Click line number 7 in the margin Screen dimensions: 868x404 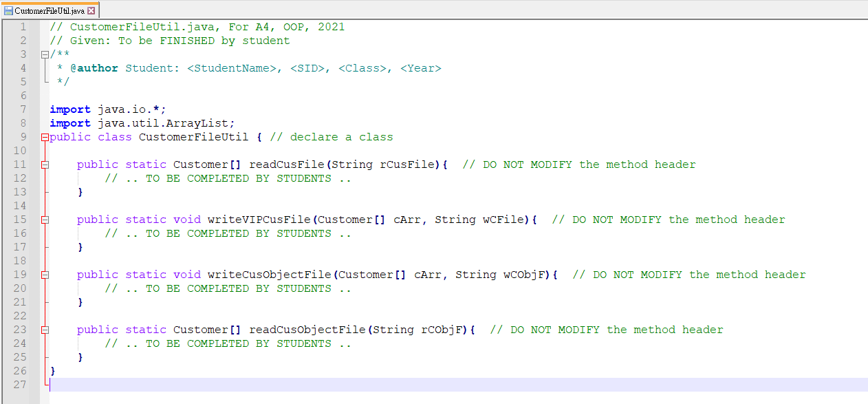tap(23, 109)
